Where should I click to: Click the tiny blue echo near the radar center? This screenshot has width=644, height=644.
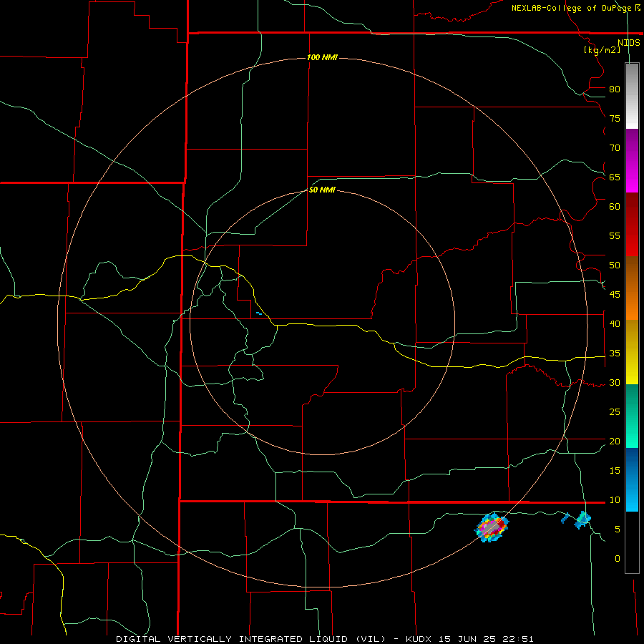click(259, 313)
